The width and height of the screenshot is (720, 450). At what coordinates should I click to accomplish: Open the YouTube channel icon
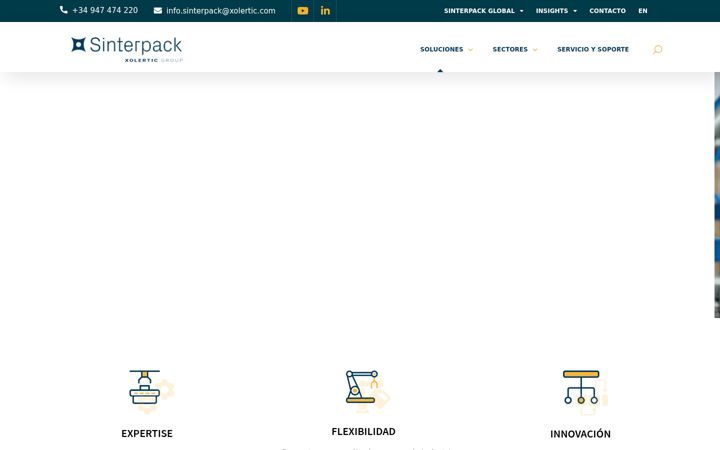(x=303, y=11)
